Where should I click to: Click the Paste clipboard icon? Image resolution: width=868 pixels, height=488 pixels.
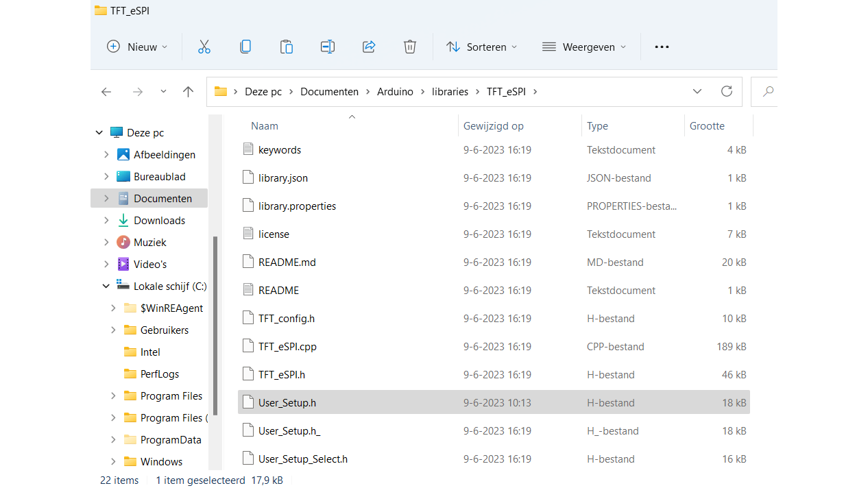coord(287,47)
